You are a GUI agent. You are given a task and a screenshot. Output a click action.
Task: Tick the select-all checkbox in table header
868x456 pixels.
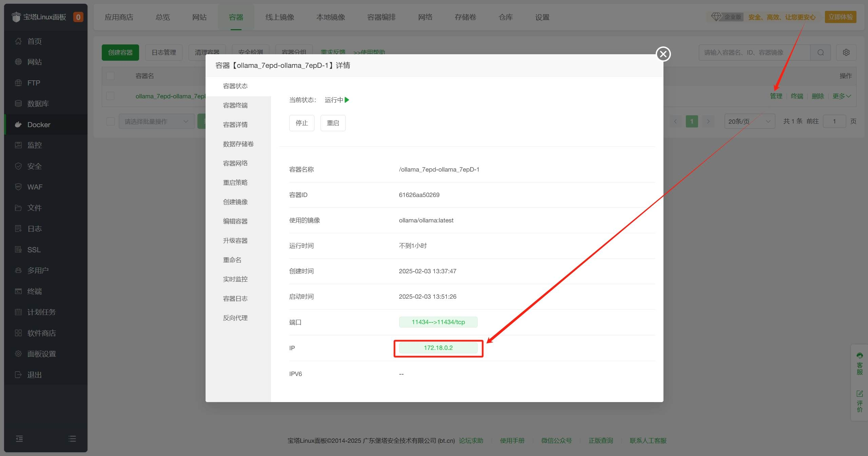[110, 76]
